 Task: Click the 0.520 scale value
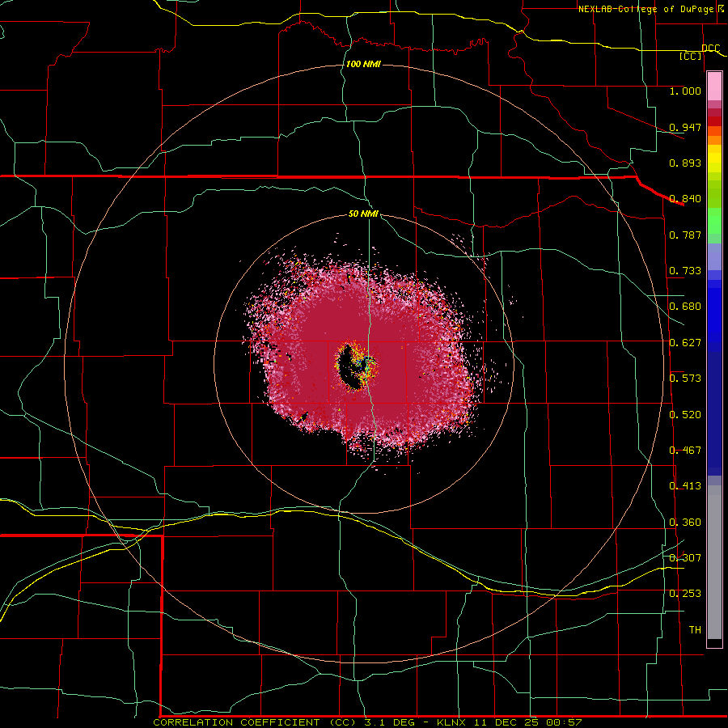685,415
